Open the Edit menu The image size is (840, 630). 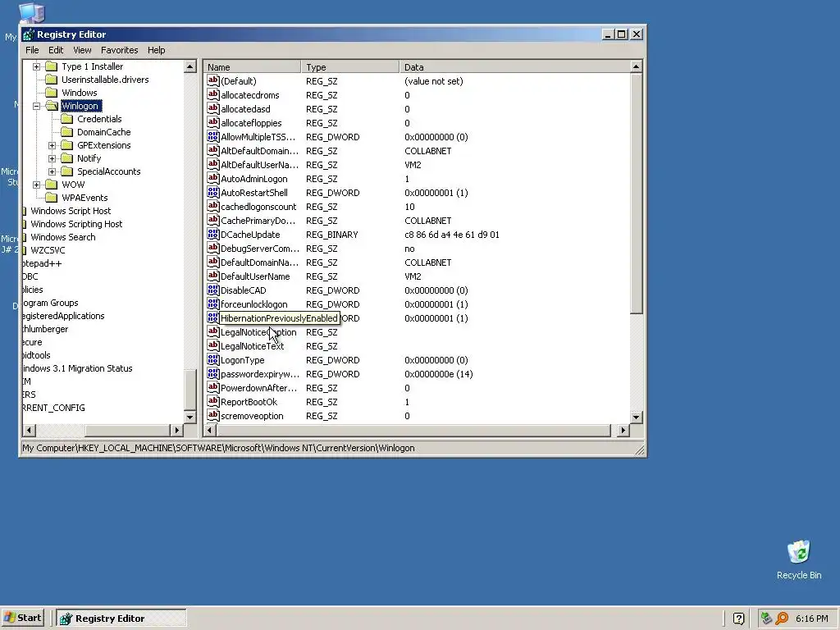[56, 50]
